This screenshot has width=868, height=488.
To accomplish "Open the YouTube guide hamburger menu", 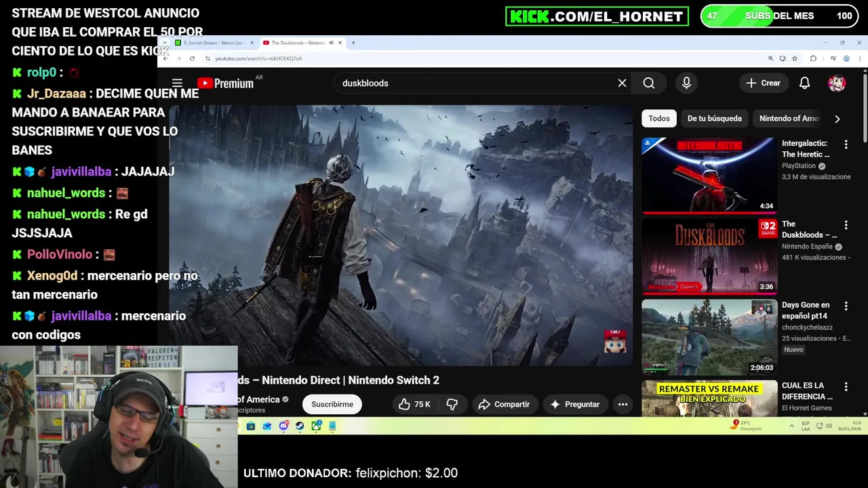I will [177, 83].
